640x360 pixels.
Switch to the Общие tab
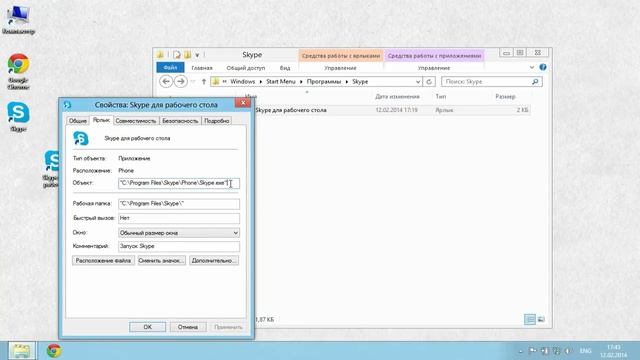pyautogui.click(x=77, y=121)
